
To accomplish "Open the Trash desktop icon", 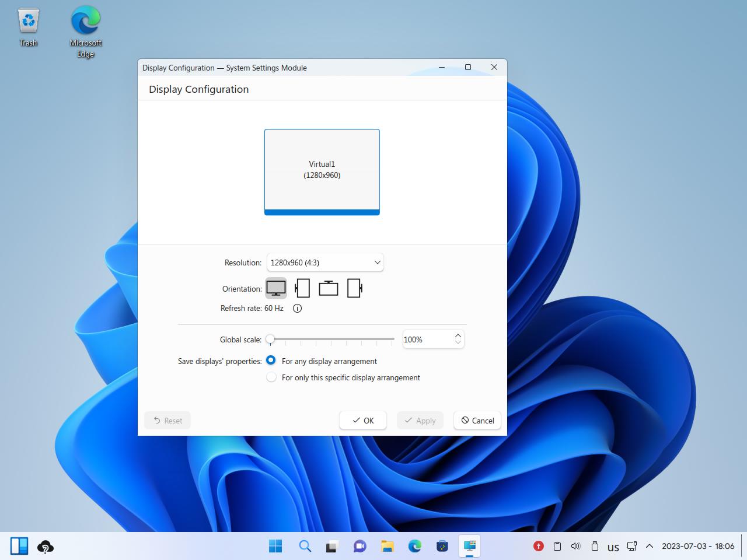I will [28, 27].
